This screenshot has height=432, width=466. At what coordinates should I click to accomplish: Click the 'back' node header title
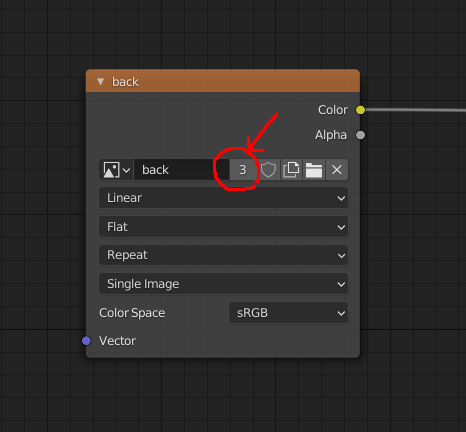(x=125, y=82)
